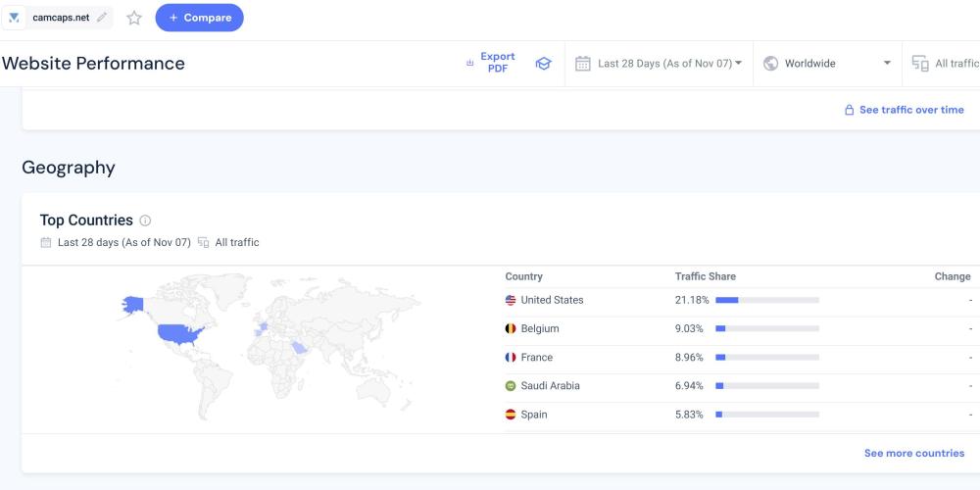Click the Belgium flag icon
This screenshot has width=980, height=490.
pos(511,328)
